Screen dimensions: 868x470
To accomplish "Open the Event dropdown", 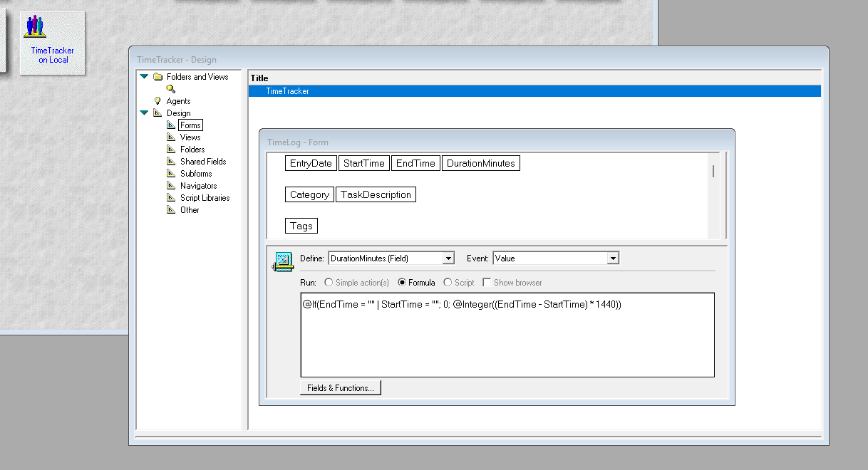I will [x=614, y=258].
